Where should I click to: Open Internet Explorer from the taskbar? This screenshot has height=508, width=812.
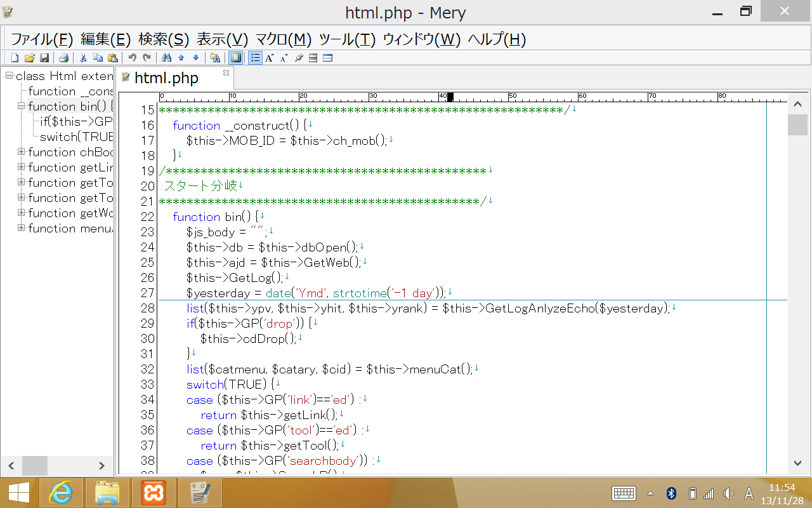62,493
